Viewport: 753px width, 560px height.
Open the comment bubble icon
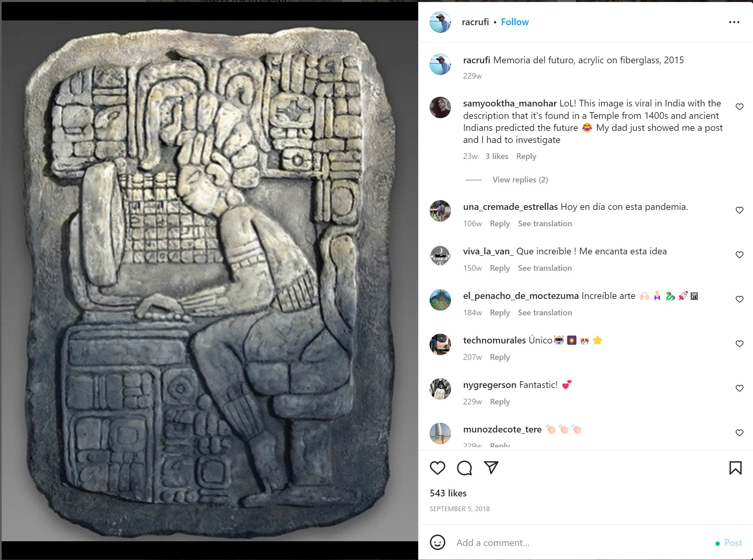(x=464, y=468)
